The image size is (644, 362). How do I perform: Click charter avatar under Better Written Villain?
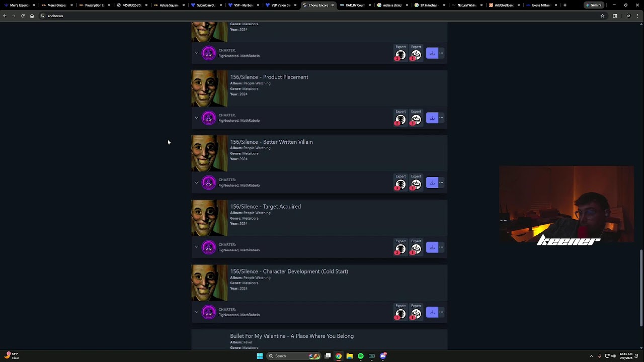[x=209, y=183]
